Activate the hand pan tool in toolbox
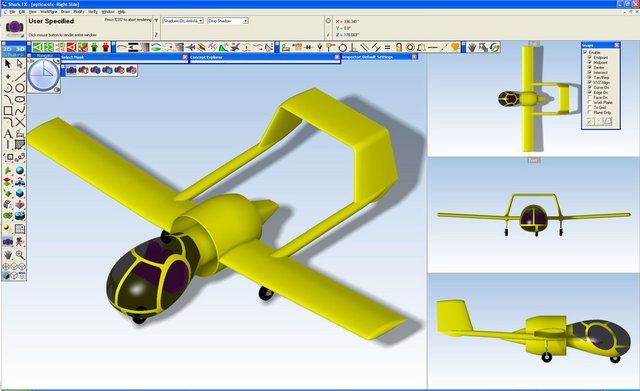 (x=8, y=255)
